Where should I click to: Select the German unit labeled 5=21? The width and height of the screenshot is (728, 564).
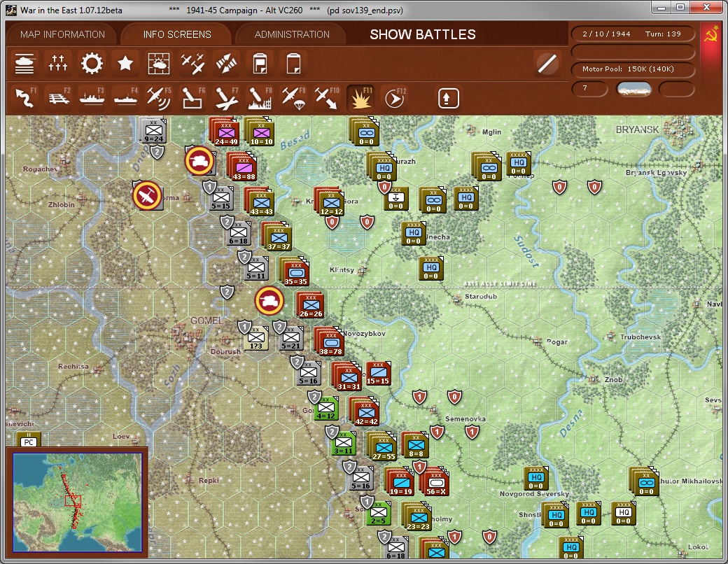pyautogui.click(x=291, y=337)
